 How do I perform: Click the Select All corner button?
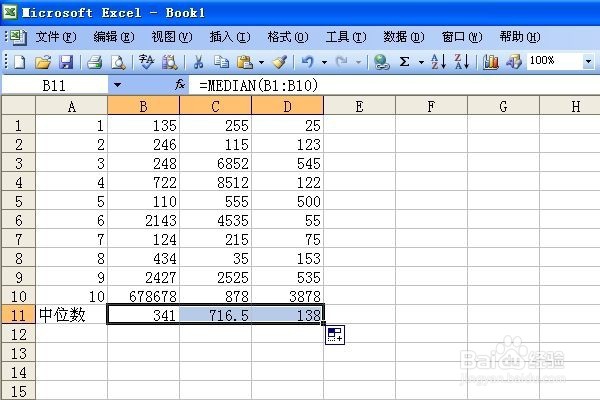pyautogui.click(x=18, y=106)
